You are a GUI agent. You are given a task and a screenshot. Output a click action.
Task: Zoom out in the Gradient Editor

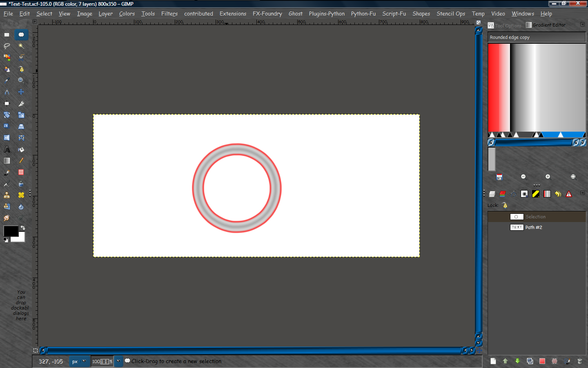click(x=523, y=177)
